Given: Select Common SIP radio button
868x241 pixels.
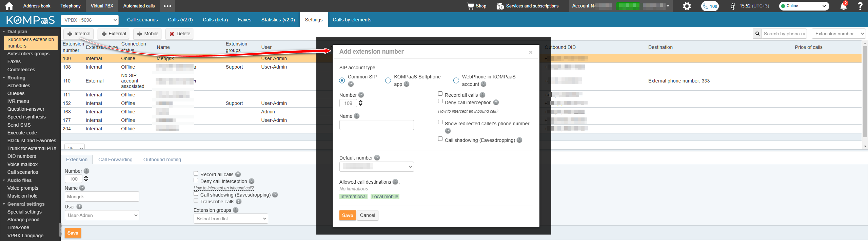Looking at the screenshot, I should tap(342, 80).
